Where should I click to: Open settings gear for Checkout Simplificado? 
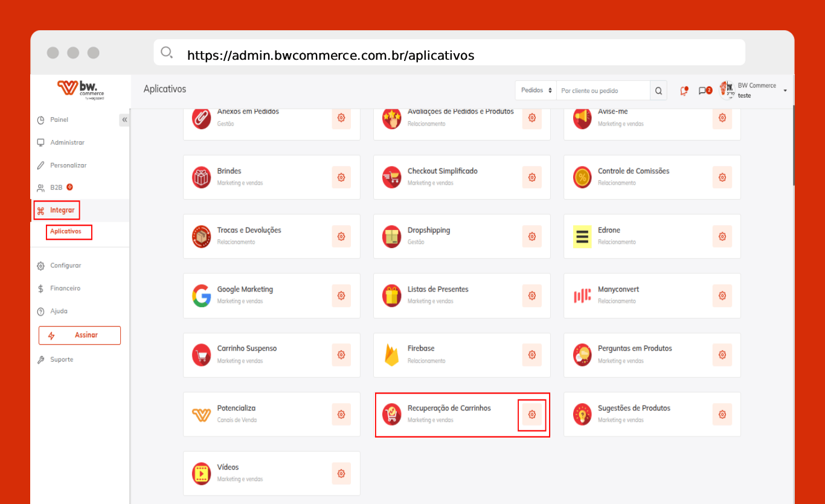pyautogui.click(x=532, y=177)
